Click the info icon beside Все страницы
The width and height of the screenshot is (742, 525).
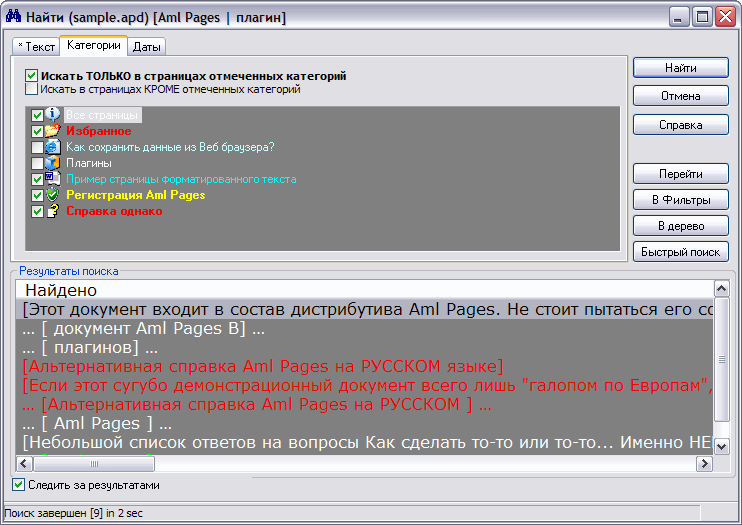pyautogui.click(x=53, y=114)
